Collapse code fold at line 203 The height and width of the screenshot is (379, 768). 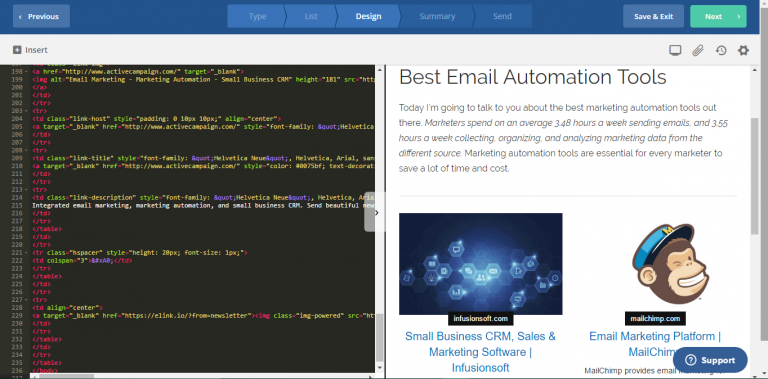[26, 111]
